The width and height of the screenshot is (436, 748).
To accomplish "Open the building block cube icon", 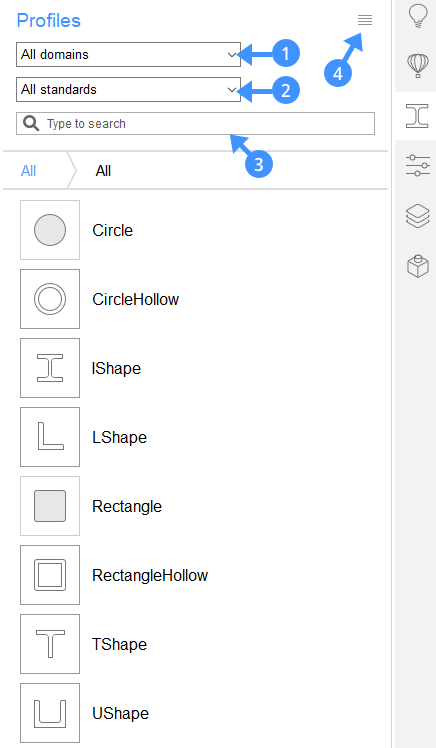I will click(x=418, y=266).
